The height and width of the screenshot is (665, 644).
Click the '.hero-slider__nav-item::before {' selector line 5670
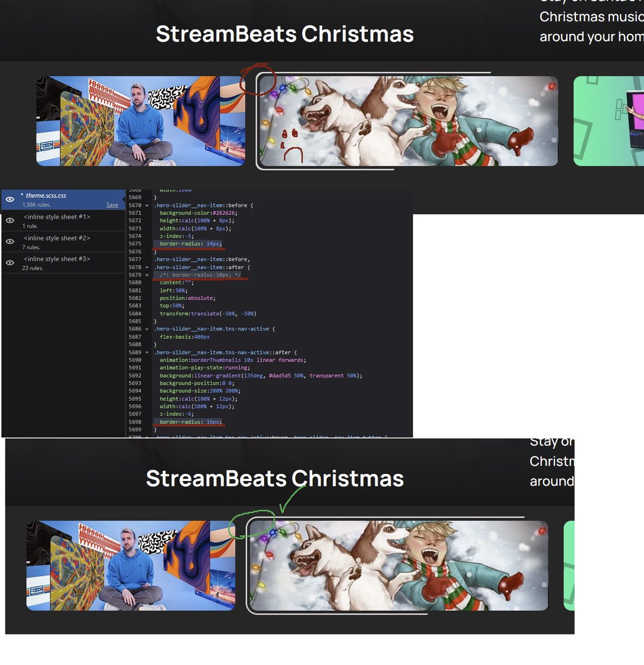[203, 206]
